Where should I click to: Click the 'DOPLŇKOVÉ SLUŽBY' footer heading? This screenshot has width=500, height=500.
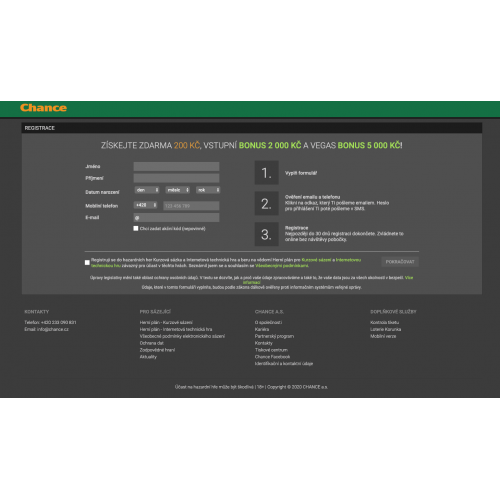(x=393, y=312)
